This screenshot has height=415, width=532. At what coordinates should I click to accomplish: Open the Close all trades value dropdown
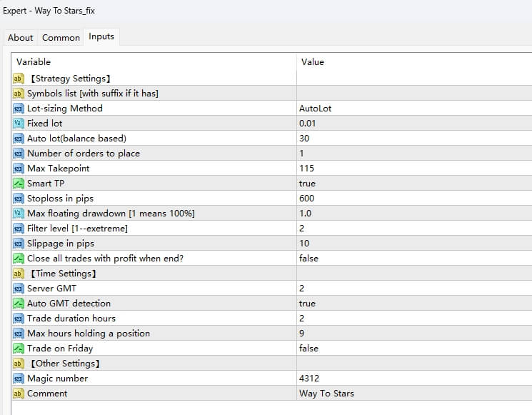click(x=309, y=259)
